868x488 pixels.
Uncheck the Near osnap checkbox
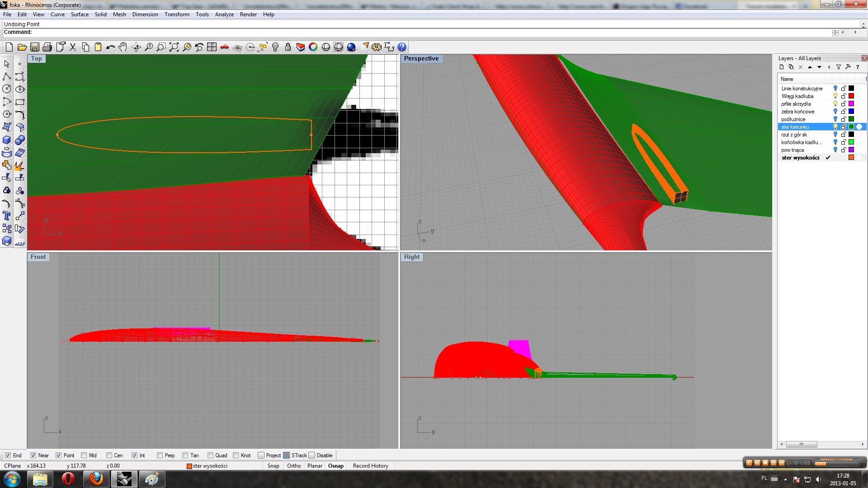pos(33,455)
